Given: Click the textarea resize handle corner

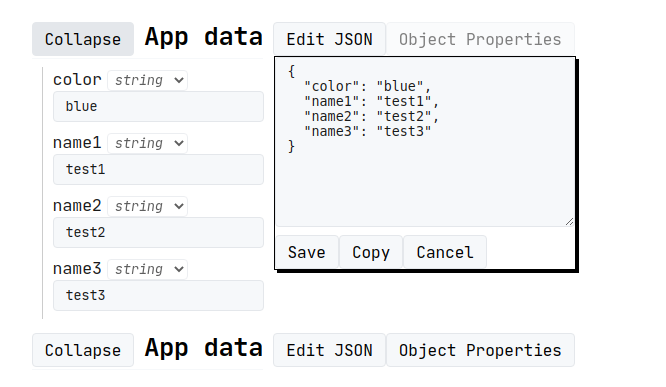Looking at the screenshot, I should [x=570, y=221].
